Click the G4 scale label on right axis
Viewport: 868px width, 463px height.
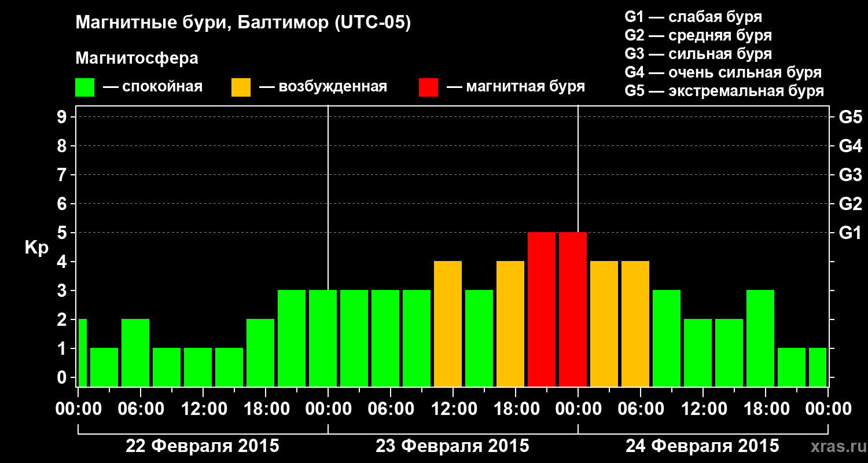point(850,146)
